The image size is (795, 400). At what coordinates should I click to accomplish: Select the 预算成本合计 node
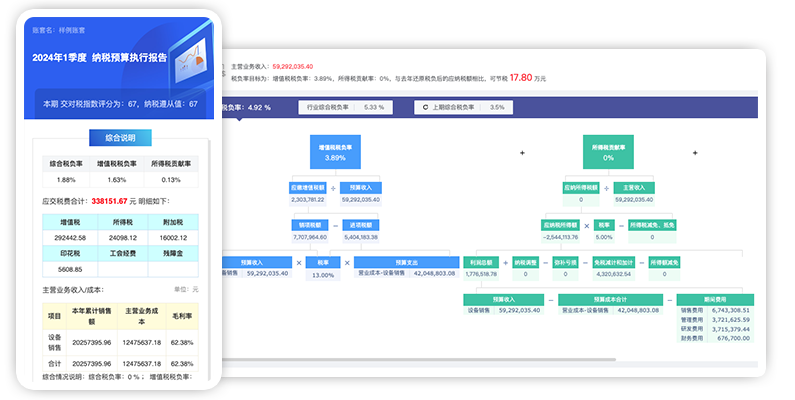[x=610, y=300]
